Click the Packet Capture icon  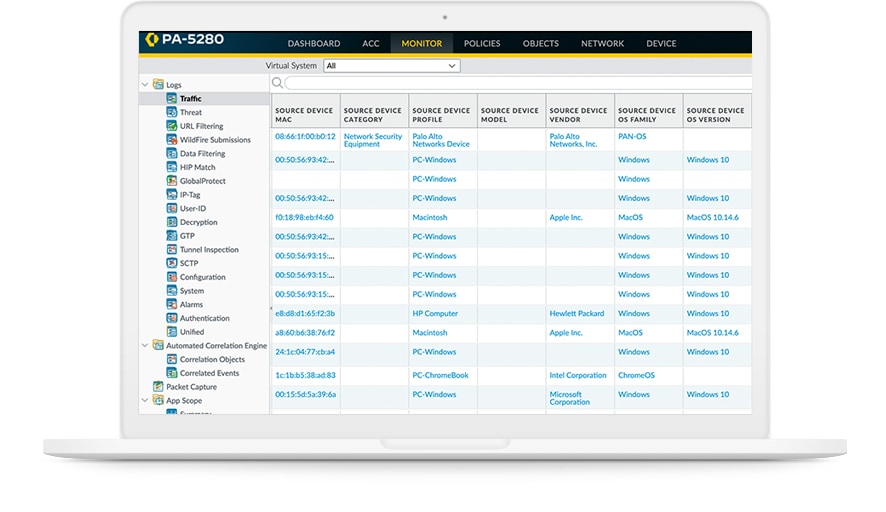pyautogui.click(x=158, y=387)
